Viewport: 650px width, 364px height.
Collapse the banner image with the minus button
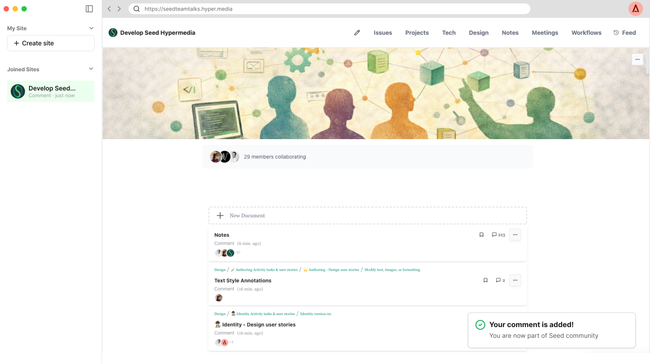tap(637, 59)
